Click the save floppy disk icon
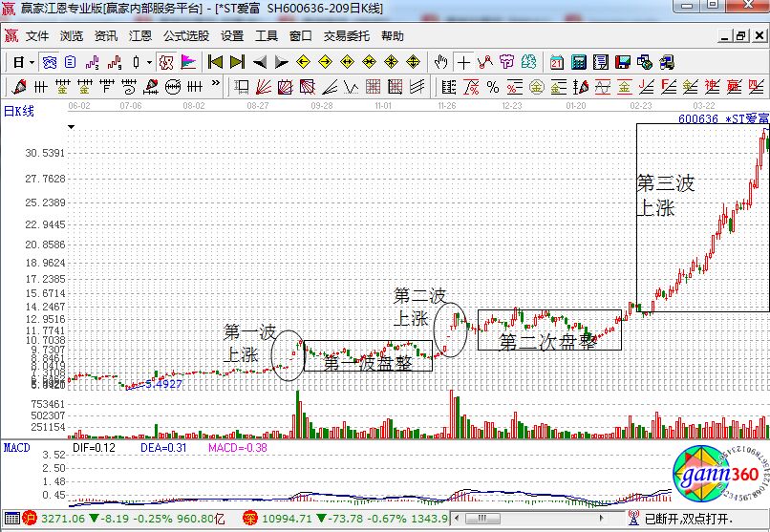 (623, 62)
